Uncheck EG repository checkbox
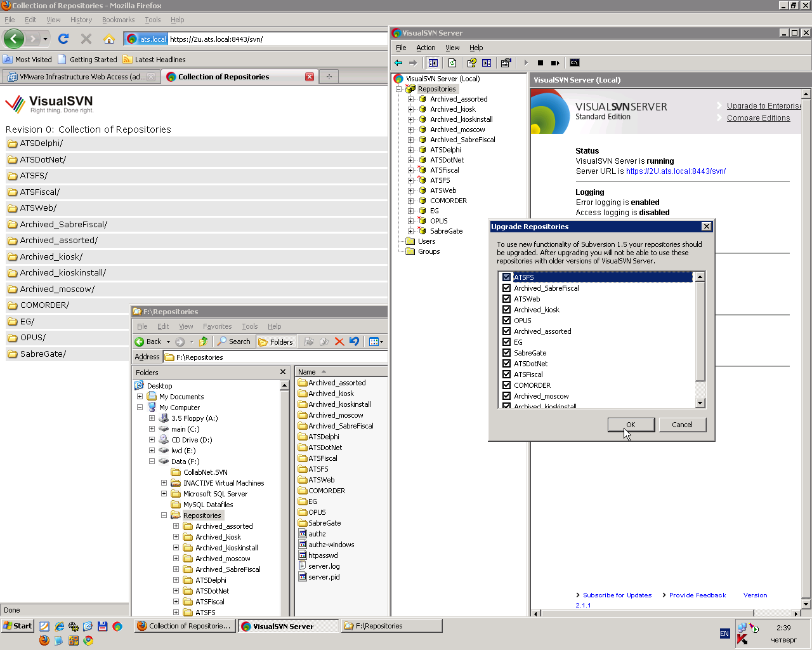The image size is (812, 650). (x=506, y=342)
